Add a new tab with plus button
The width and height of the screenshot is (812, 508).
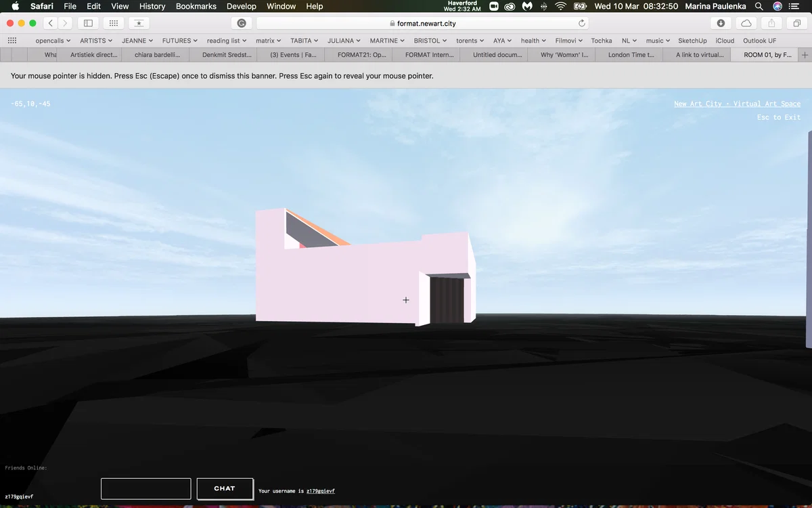coord(805,55)
